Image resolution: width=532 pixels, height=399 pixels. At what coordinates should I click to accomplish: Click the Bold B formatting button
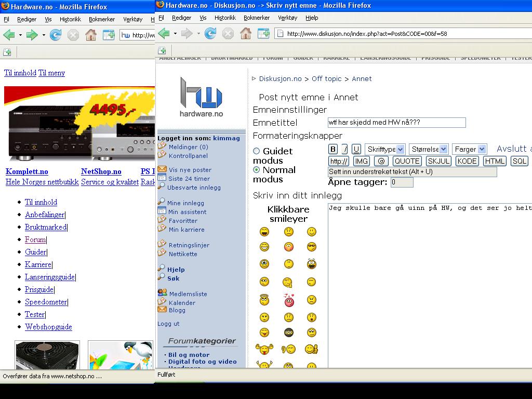333,149
